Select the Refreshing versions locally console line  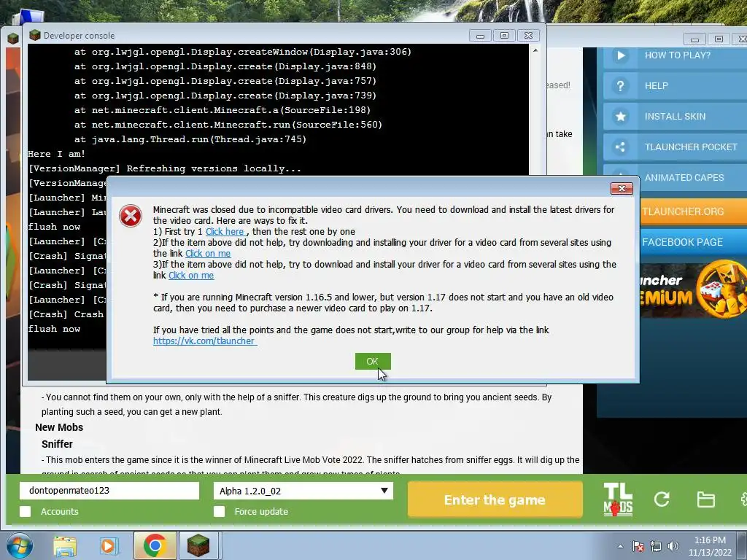165,168
